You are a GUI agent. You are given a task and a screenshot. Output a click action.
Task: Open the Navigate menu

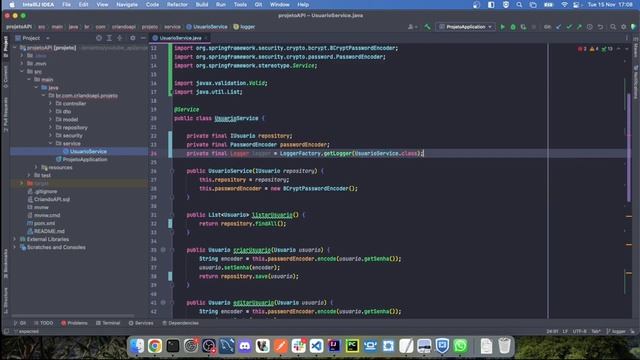pos(127,4)
